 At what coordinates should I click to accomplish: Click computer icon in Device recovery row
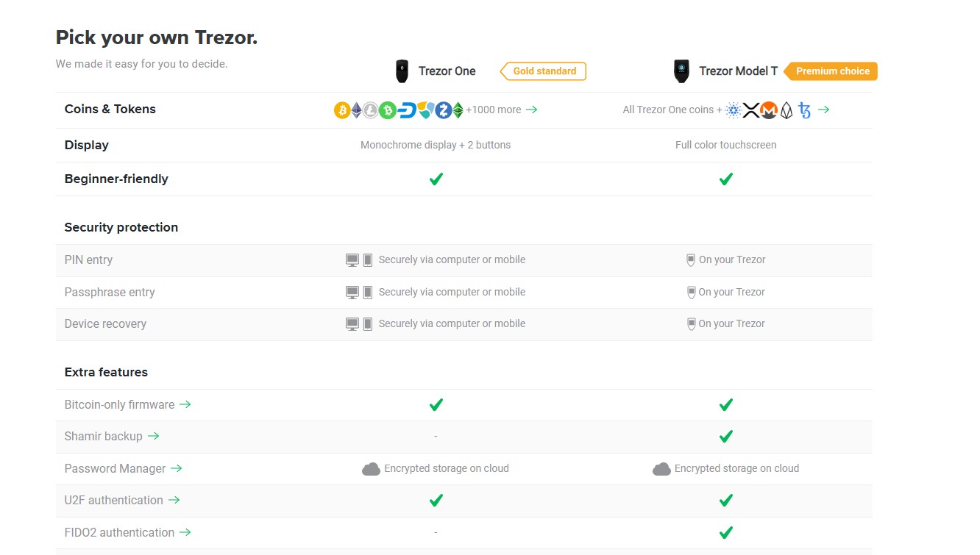(352, 323)
